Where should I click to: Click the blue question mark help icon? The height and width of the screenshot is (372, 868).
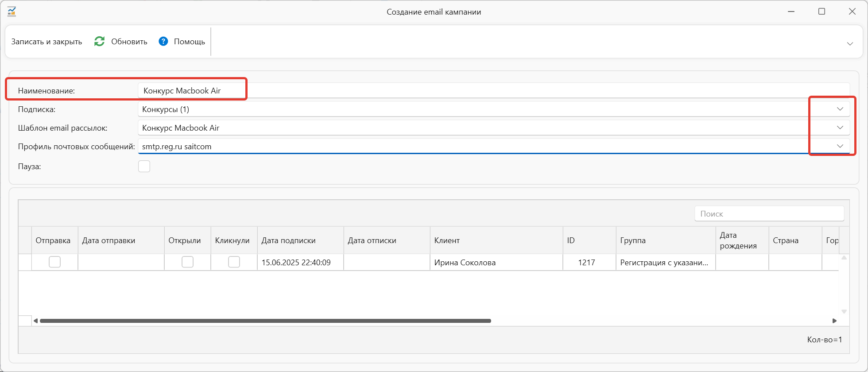click(163, 41)
